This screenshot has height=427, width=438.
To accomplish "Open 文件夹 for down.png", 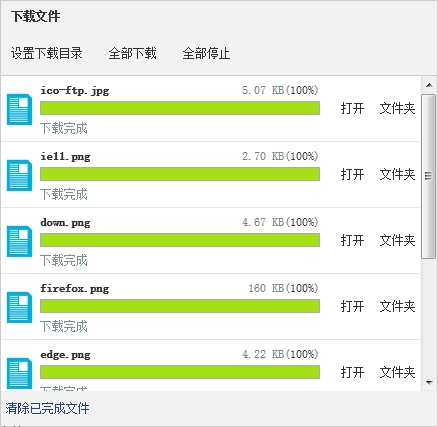I will 397,240.
